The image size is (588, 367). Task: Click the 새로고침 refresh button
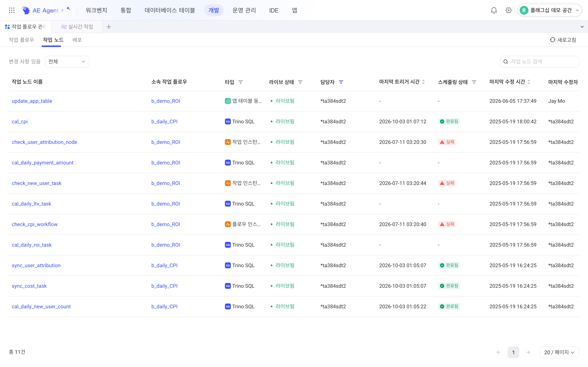(563, 40)
